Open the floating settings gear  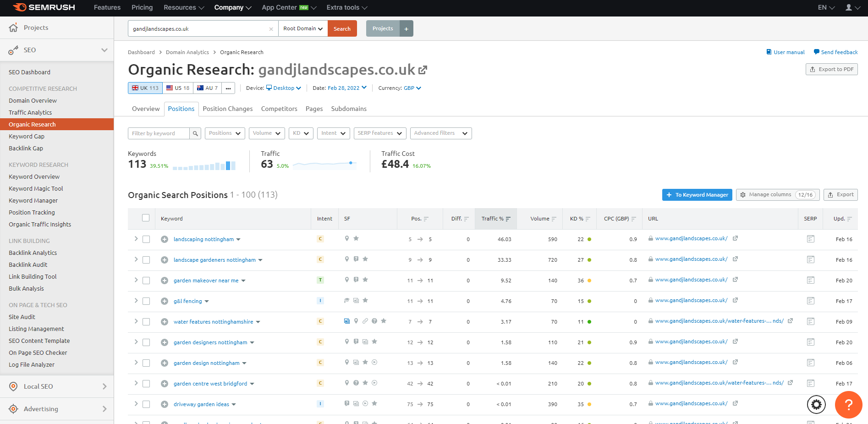[816, 405]
